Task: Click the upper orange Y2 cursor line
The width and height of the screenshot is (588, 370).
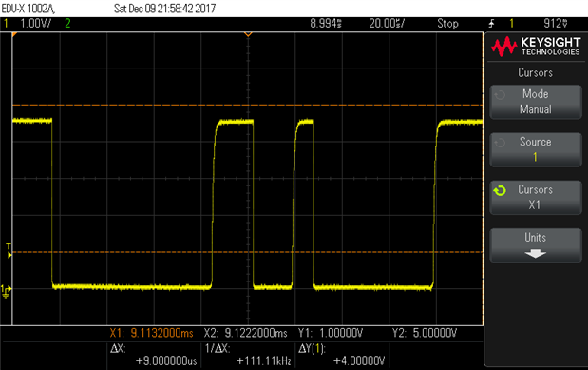Action: [248, 105]
